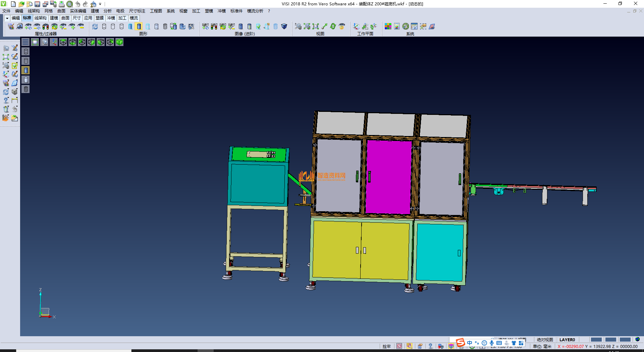Open the 文件 menu
644x352 pixels.
[6, 11]
